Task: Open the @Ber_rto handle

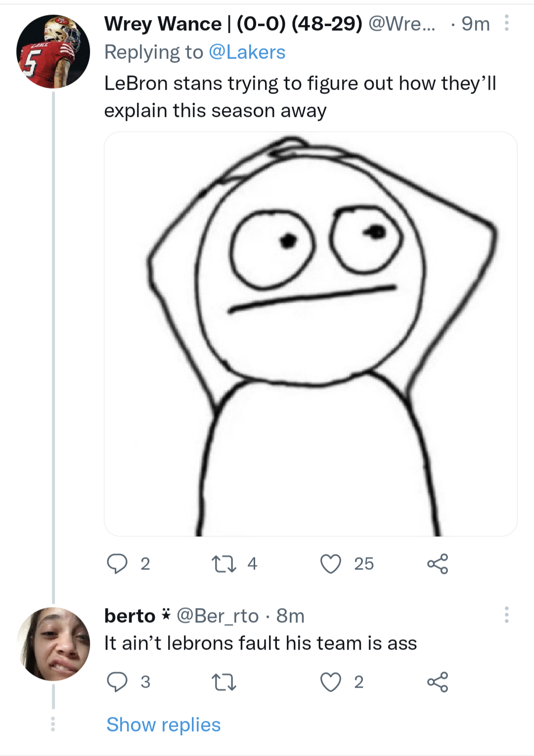Action: [x=218, y=616]
